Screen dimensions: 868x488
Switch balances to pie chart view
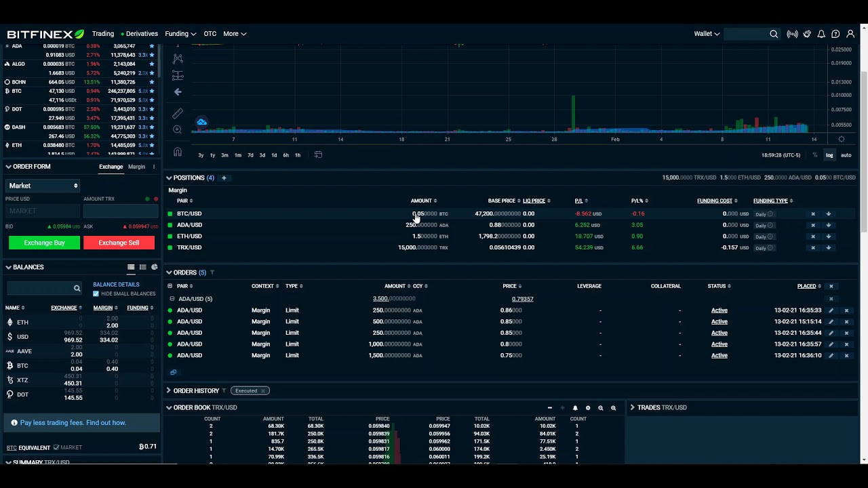[x=155, y=267]
